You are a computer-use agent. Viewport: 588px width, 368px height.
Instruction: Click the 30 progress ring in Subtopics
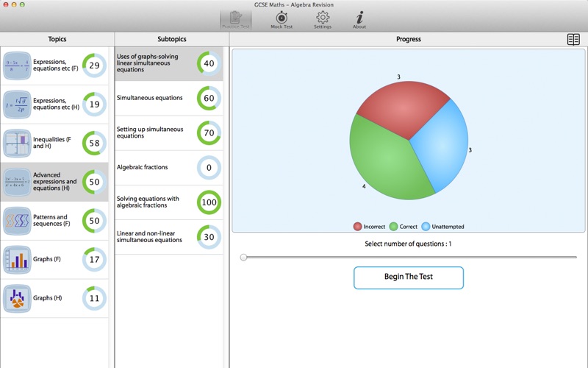coord(209,237)
